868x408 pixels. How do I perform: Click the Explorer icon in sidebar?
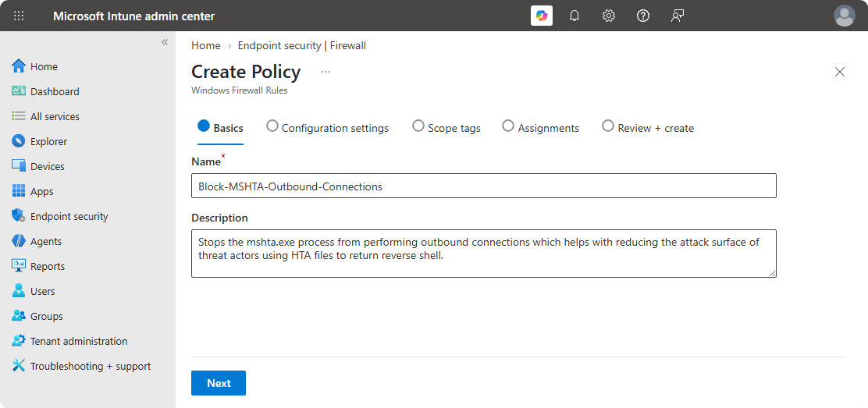(x=19, y=141)
